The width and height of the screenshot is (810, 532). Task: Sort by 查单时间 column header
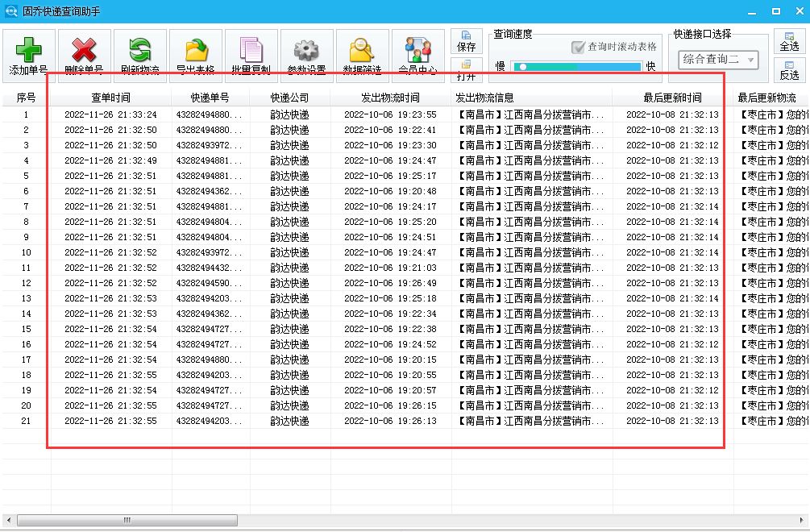(110, 98)
